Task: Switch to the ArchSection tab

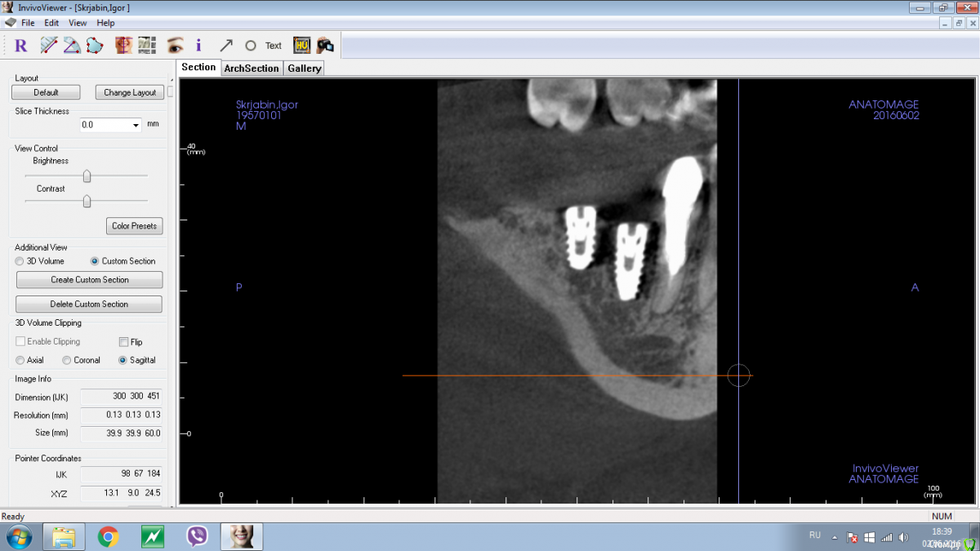Action: tap(251, 69)
